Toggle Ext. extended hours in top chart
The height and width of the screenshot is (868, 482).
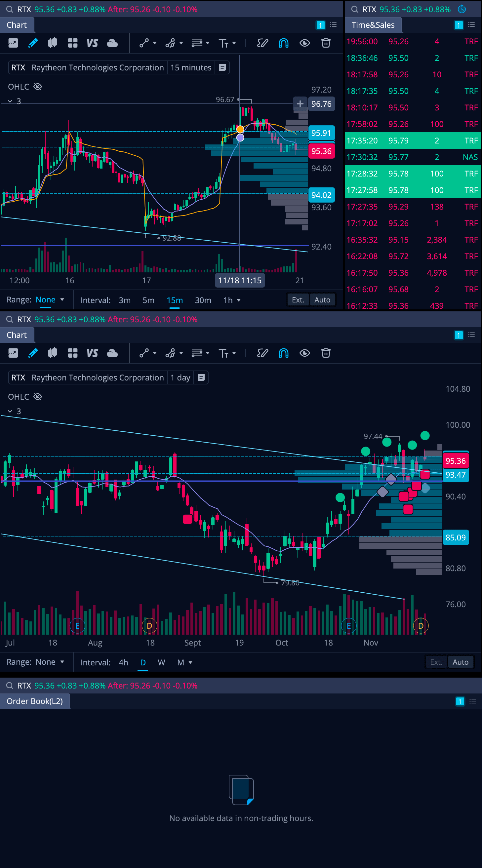[x=298, y=300]
